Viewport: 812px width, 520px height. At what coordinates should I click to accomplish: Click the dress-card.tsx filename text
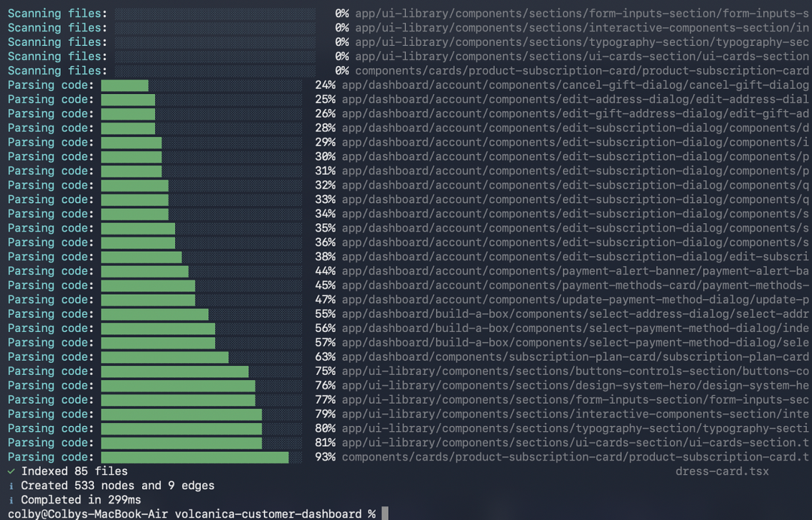point(722,471)
